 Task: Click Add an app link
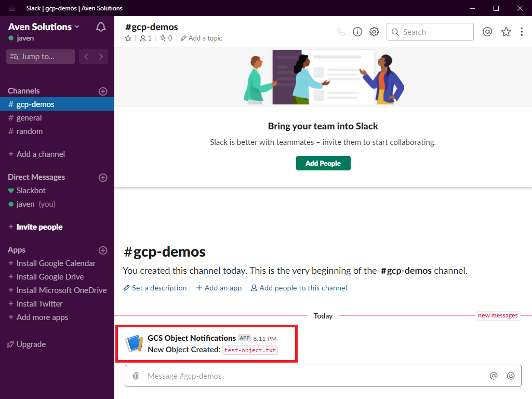[x=219, y=288]
